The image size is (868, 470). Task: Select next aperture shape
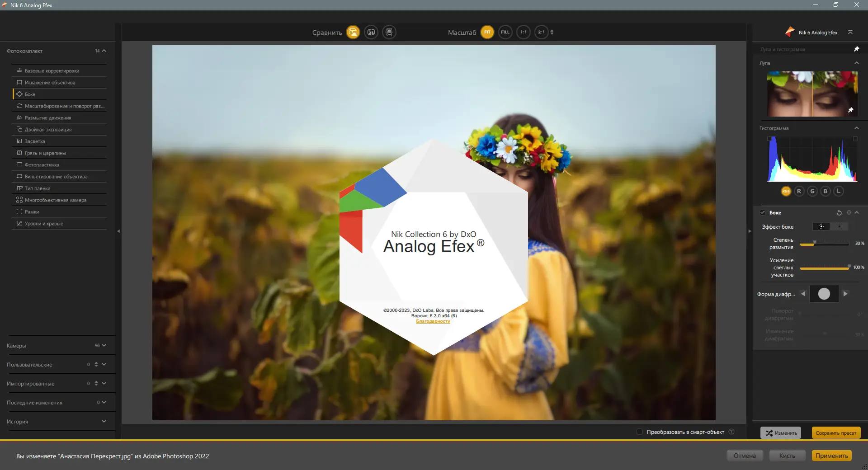[845, 294]
